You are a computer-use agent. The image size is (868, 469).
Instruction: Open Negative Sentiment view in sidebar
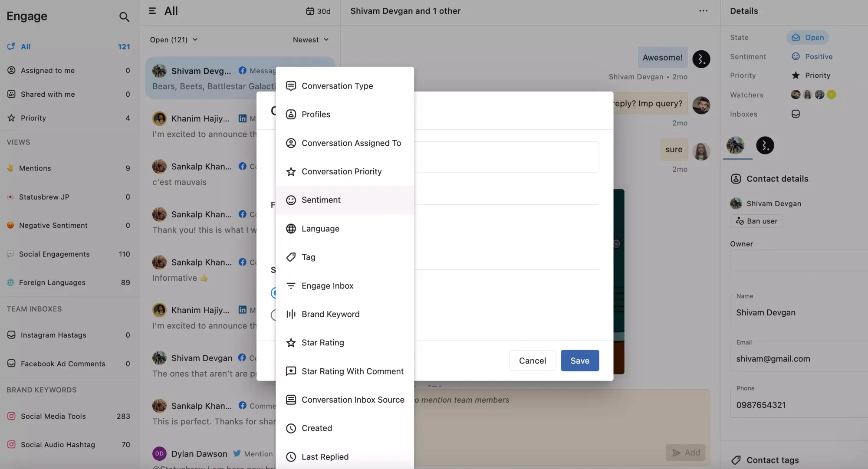[53, 226]
